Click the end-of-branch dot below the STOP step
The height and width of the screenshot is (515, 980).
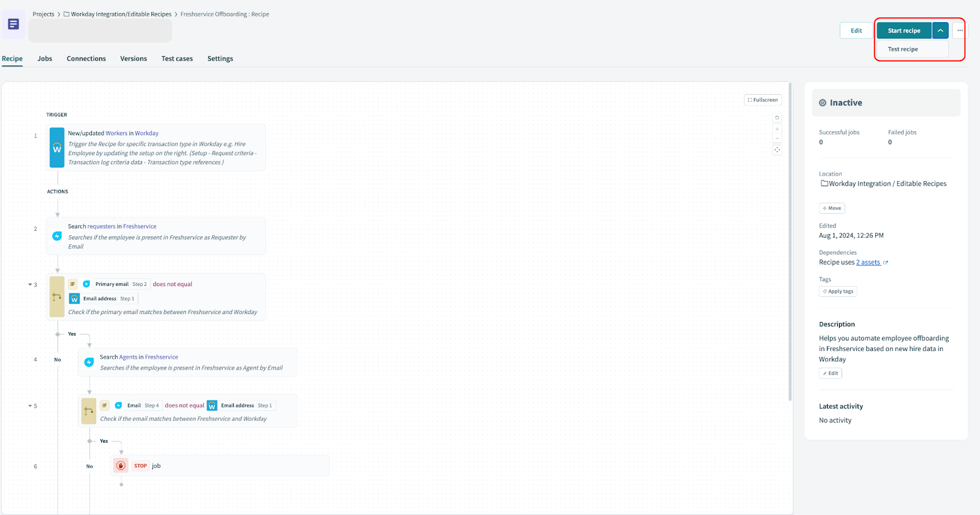[x=121, y=485]
